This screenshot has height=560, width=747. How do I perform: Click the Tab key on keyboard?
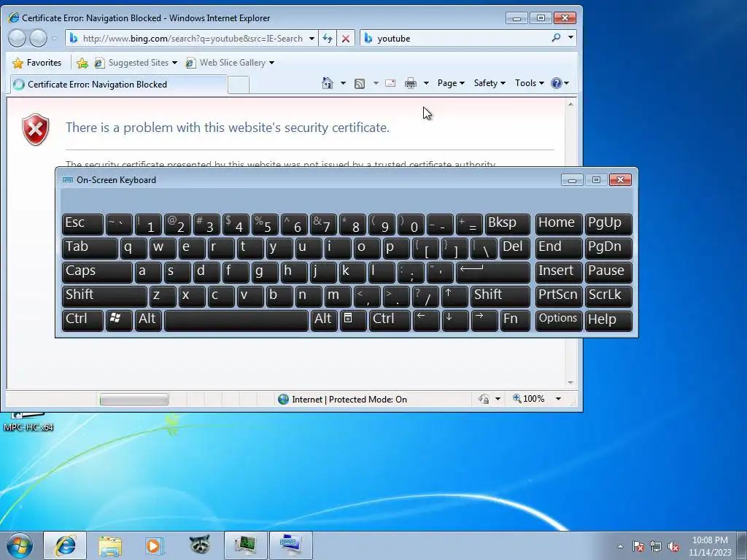coord(90,248)
